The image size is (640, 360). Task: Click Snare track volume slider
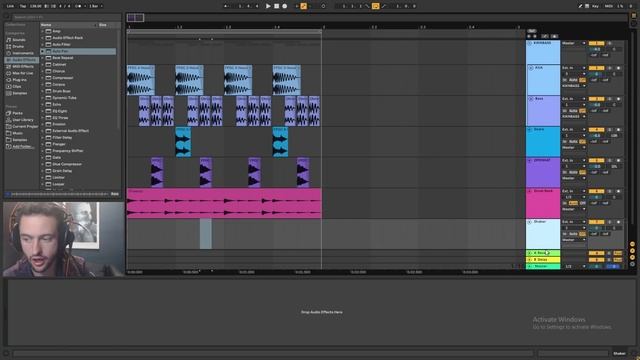[x=596, y=136]
